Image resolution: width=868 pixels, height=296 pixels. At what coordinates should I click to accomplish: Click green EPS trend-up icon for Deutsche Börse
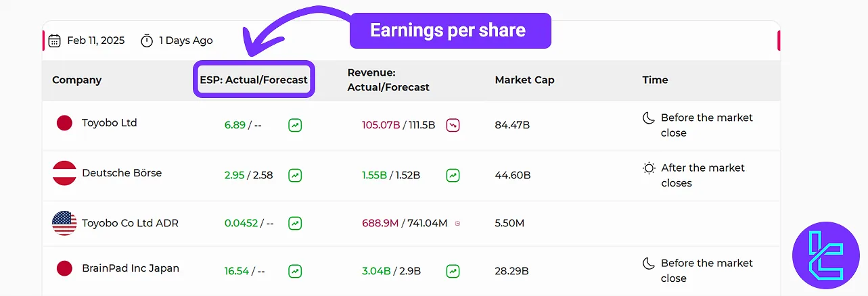[x=295, y=175]
